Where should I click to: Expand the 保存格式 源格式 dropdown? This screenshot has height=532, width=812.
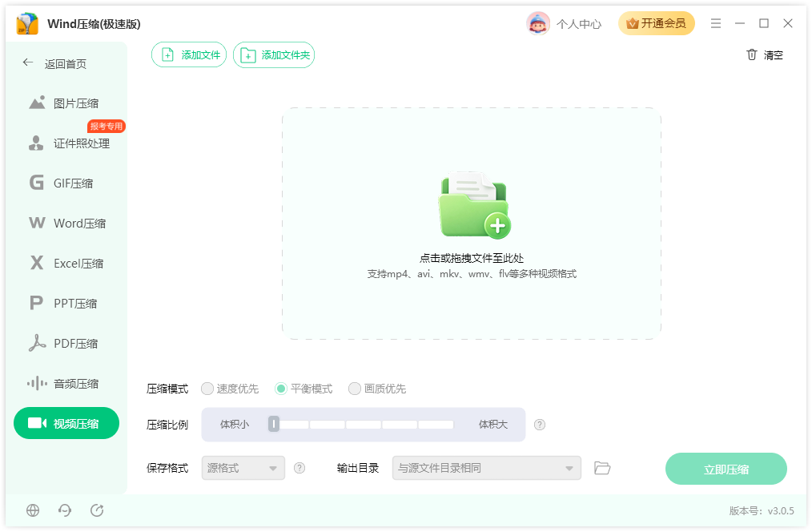point(243,468)
